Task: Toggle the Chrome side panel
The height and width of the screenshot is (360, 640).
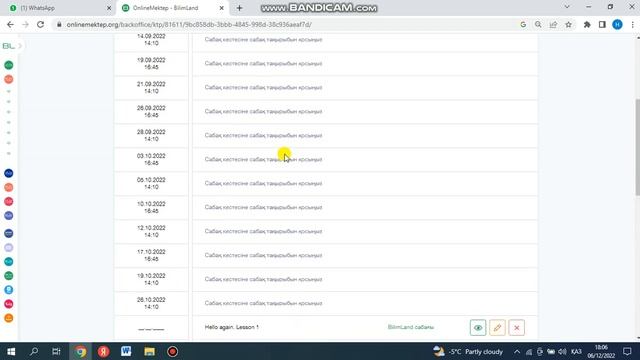Action: [x=602, y=24]
